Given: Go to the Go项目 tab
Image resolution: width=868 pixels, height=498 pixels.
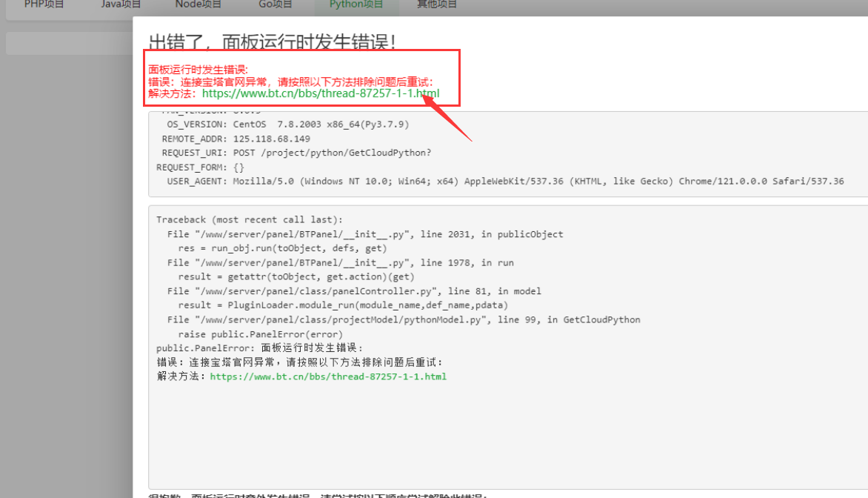Looking at the screenshot, I should 275,4.
